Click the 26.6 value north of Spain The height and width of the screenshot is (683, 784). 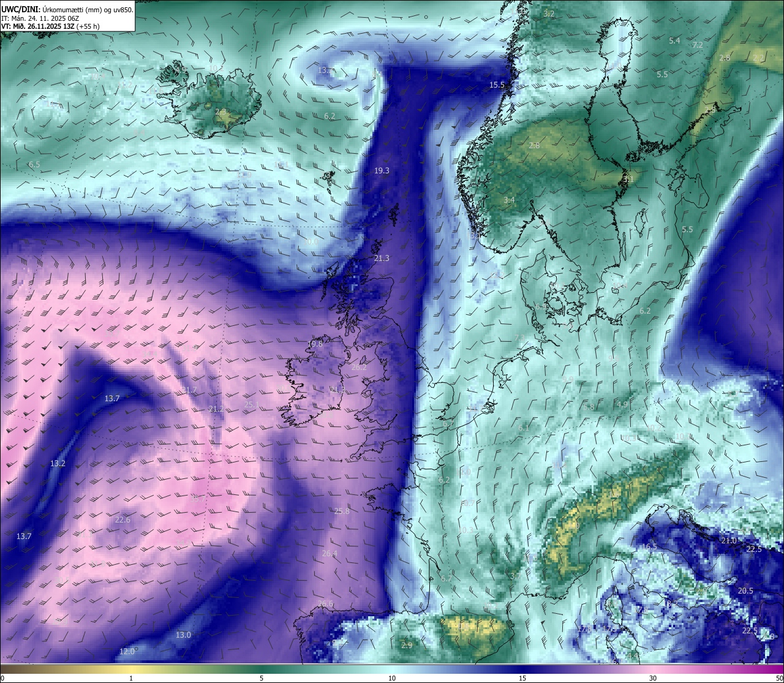(x=326, y=604)
